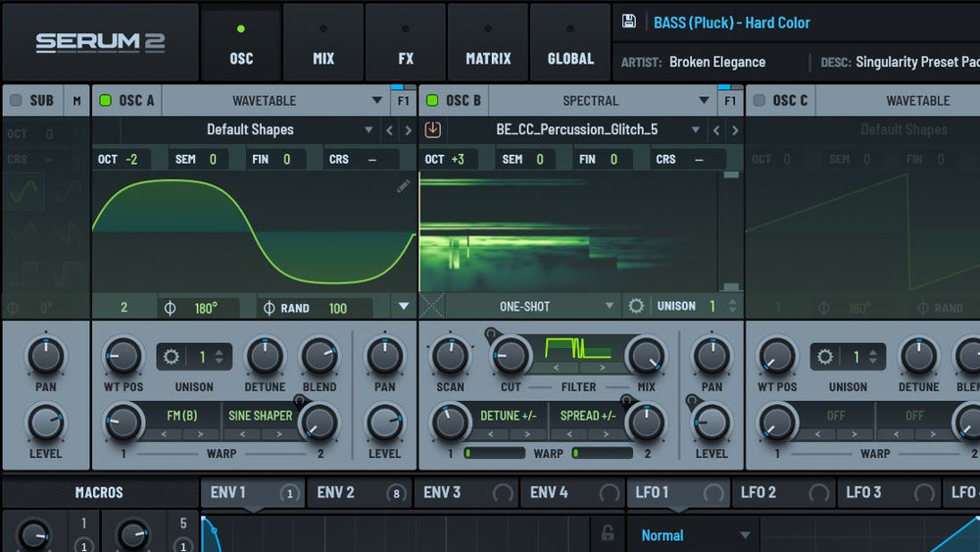The image size is (980, 552).
Task: Expand OSC A options triangle beside RAND
Action: point(404,306)
